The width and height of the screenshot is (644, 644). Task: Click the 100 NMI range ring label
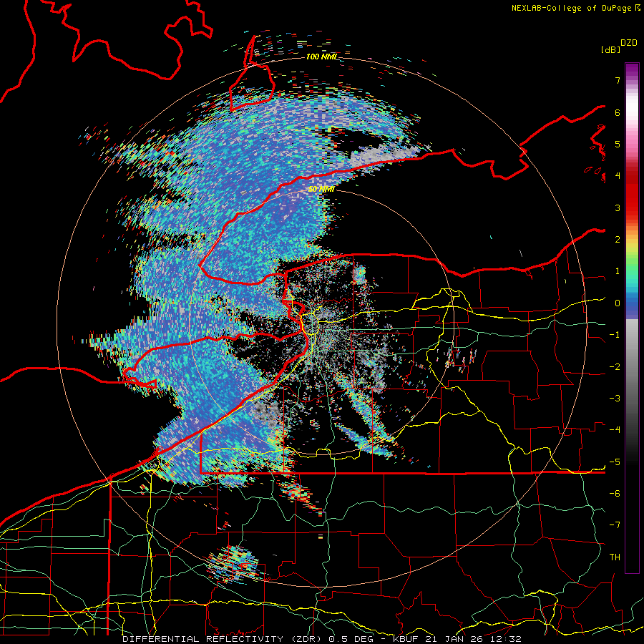(x=321, y=57)
